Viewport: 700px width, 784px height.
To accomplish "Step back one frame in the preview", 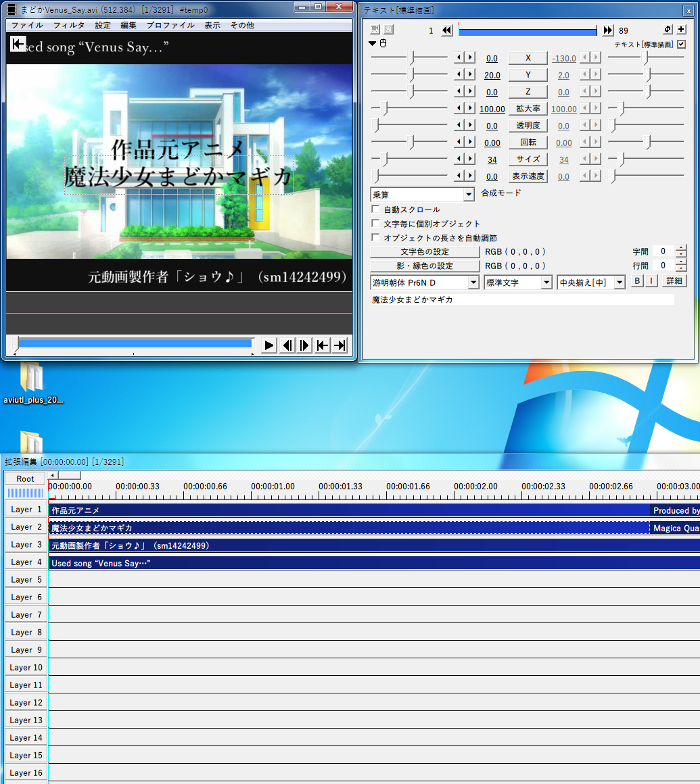I will coord(287,345).
